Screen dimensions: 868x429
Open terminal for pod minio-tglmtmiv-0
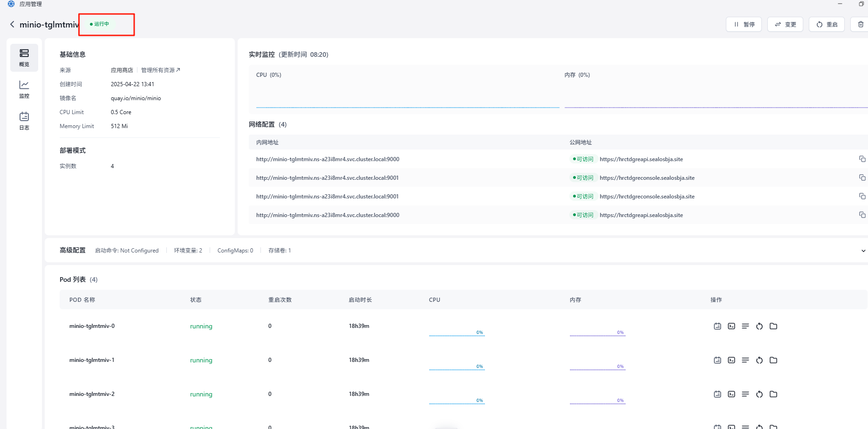(731, 326)
